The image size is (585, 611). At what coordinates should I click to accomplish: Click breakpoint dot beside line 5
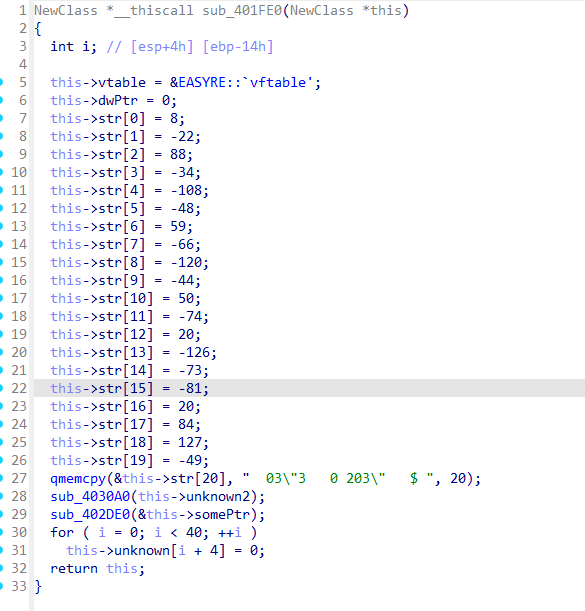pos(1,83)
